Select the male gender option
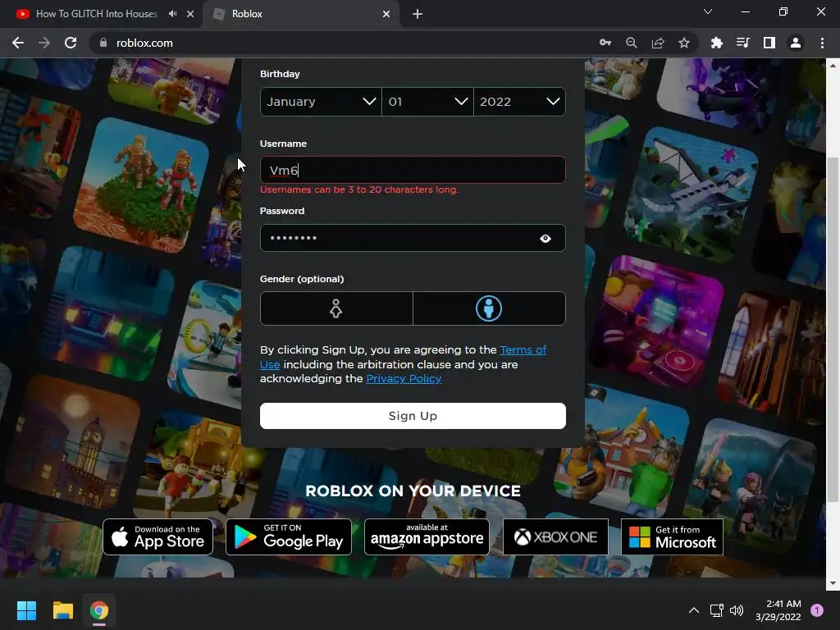This screenshot has width=840, height=630. [489, 308]
